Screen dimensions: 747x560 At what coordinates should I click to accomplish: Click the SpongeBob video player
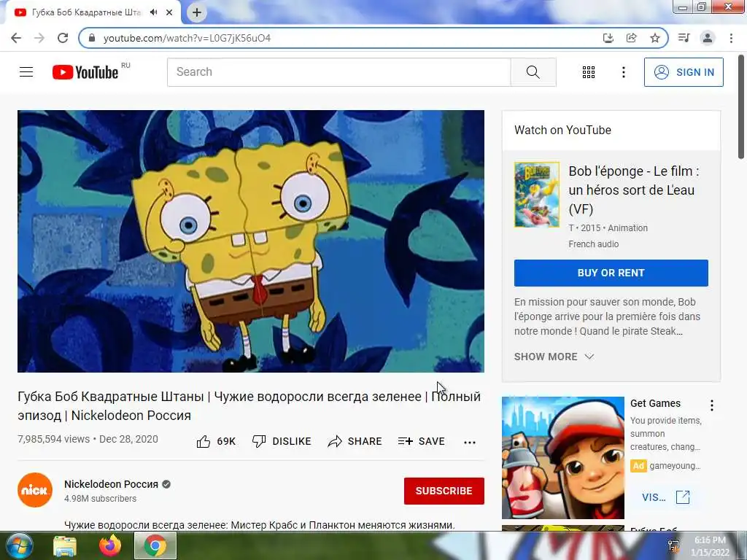pyautogui.click(x=251, y=241)
